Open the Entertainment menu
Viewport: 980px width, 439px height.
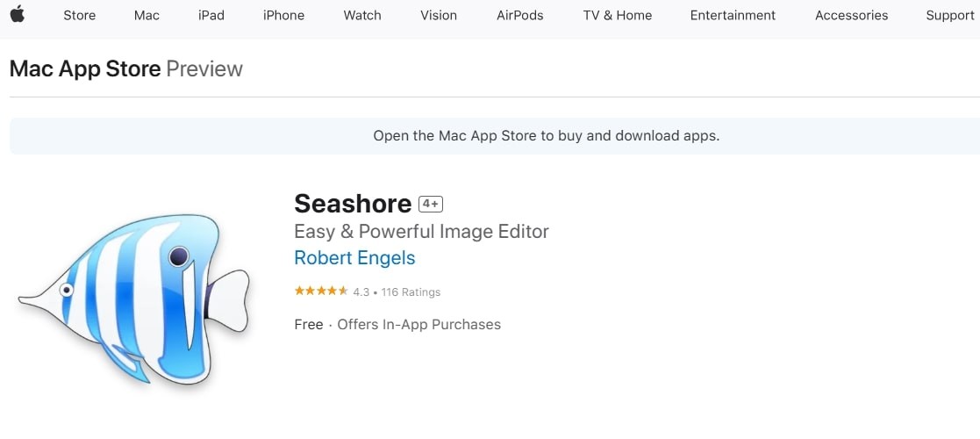(733, 16)
